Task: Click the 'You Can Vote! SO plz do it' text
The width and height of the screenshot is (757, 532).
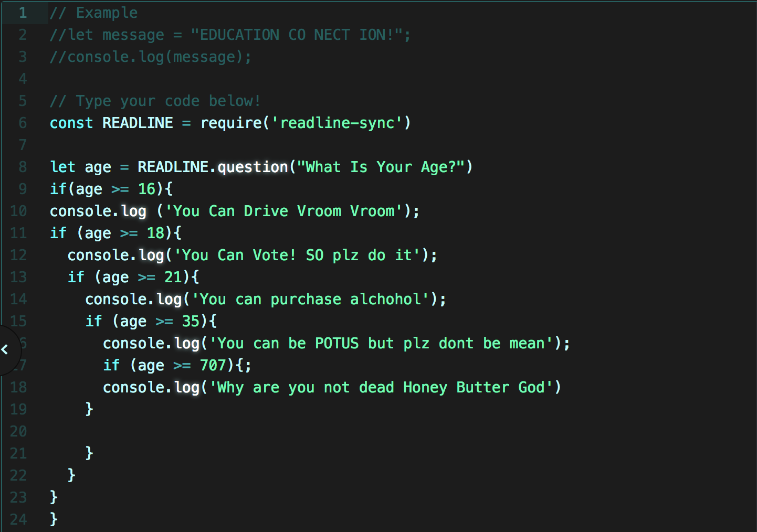Action: pyautogui.click(x=297, y=255)
